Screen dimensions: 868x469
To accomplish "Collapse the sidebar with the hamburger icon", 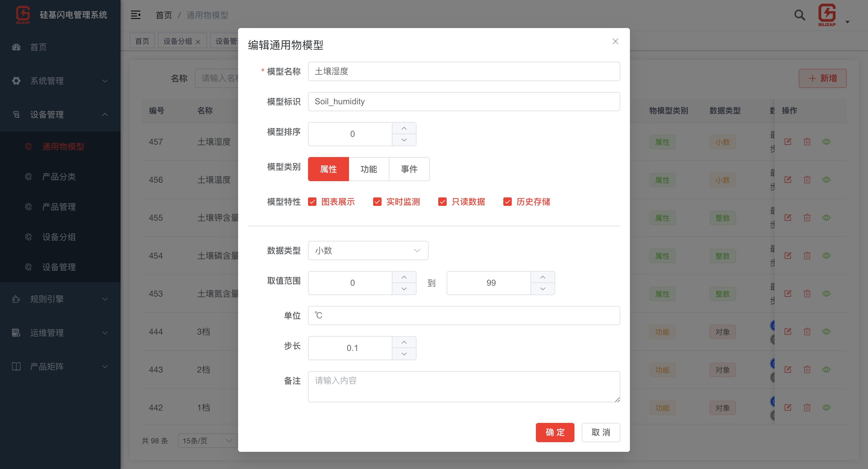I will (135, 15).
